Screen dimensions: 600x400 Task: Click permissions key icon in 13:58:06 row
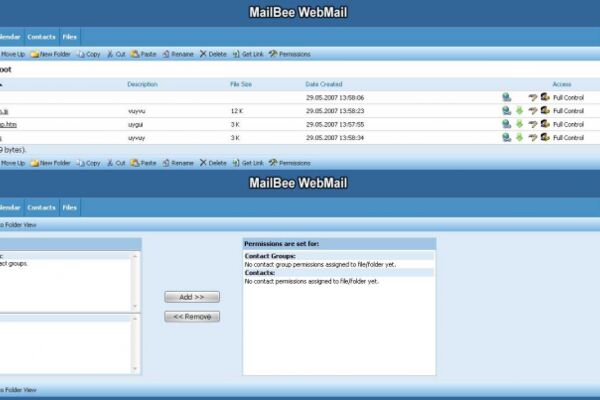533,98
